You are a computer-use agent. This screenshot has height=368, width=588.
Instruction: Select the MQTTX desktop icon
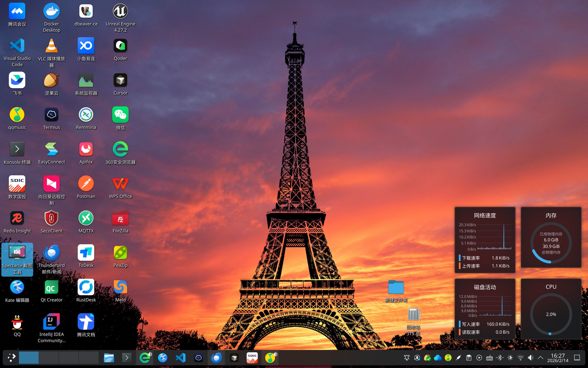pyautogui.click(x=86, y=222)
